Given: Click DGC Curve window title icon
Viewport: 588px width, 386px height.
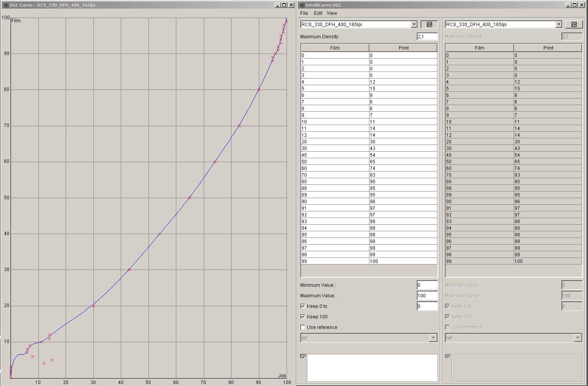Looking at the screenshot, I should [6, 5].
